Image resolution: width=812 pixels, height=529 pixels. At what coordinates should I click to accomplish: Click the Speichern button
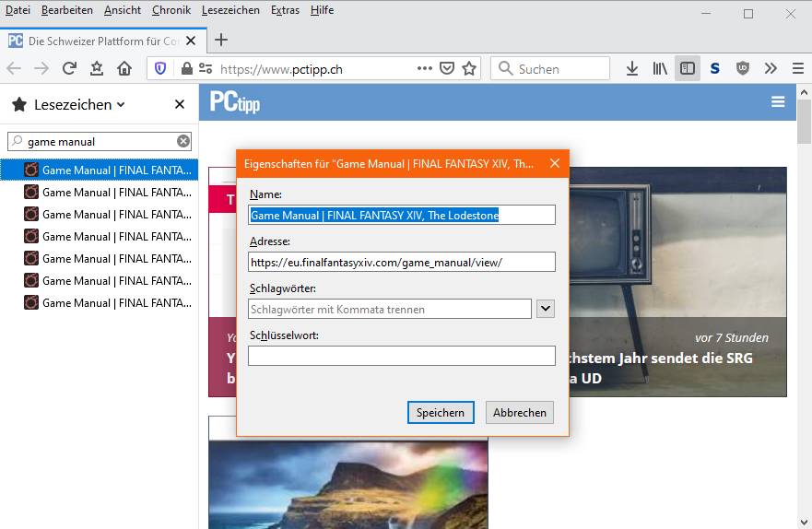pyautogui.click(x=441, y=413)
